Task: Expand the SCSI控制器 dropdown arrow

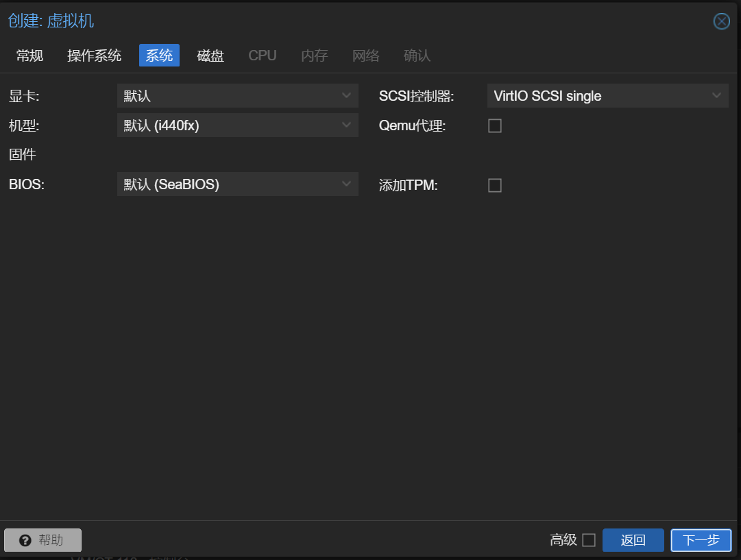Action: (x=716, y=95)
